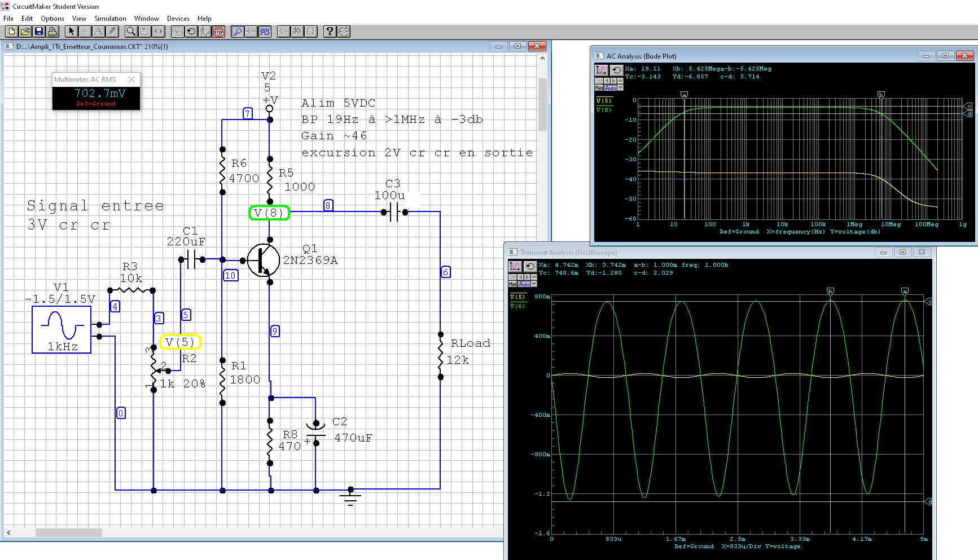Open the Waveforms icon in toolbar
Viewport: 978px width, 560px height.
point(265,32)
